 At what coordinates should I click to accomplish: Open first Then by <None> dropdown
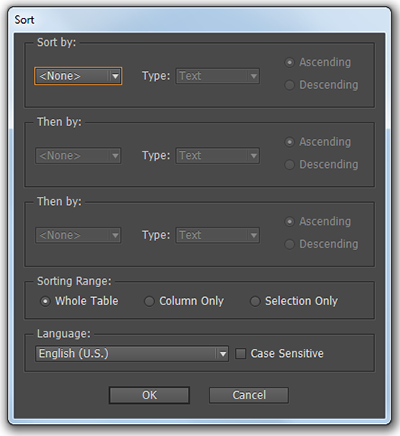[78, 156]
